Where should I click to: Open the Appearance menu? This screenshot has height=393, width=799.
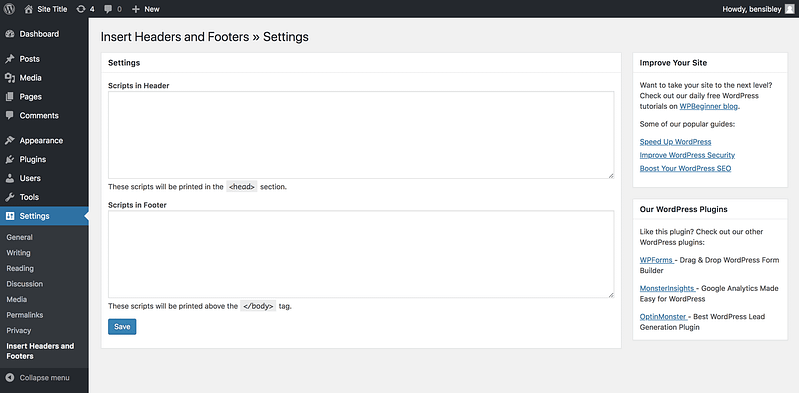[41, 141]
